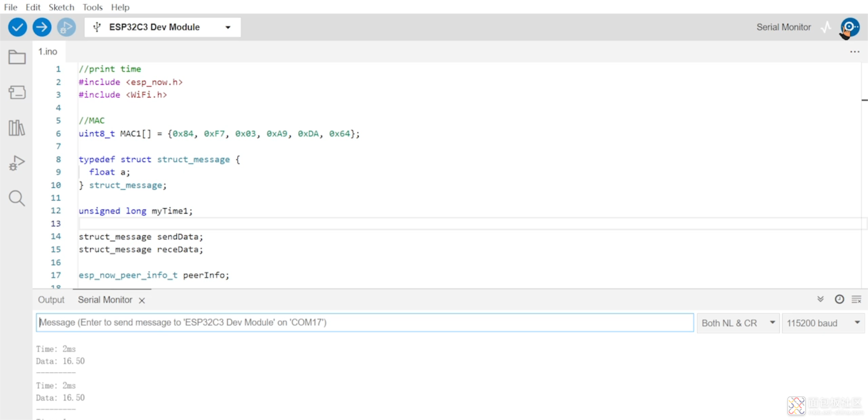The height and width of the screenshot is (420, 868).
Task: Toggle timestamp clock icon in serial monitor
Action: click(x=839, y=299)
